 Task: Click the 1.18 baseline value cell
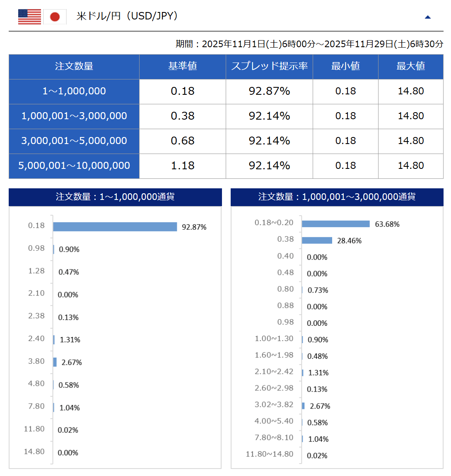(182, 166)
